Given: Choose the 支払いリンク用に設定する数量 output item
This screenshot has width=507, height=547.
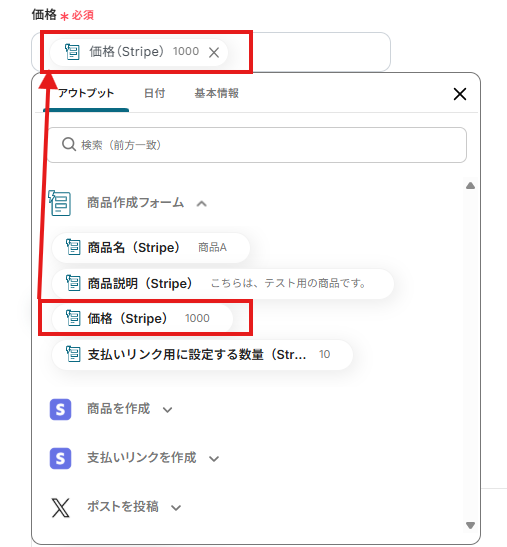Looking at the screenshot, I should pyautogui.click(x=202, y=354).
